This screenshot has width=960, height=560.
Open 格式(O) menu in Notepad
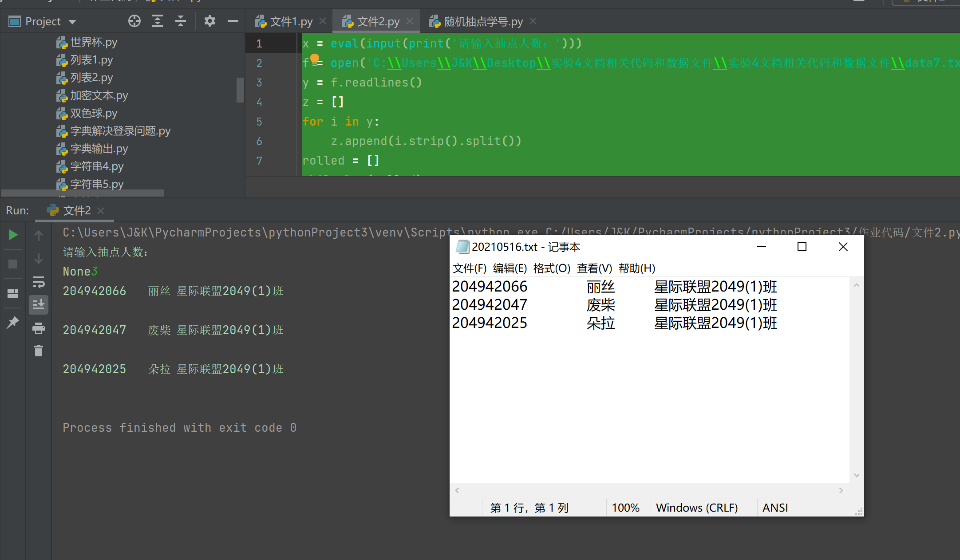pyautogui.click(x=552, y=268)
